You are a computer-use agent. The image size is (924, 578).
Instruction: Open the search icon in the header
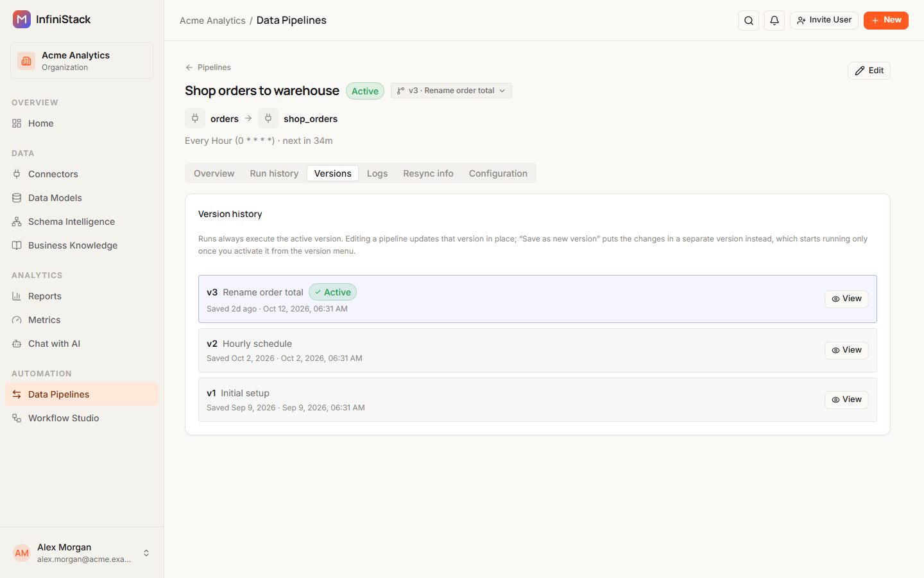click(749, 21)
